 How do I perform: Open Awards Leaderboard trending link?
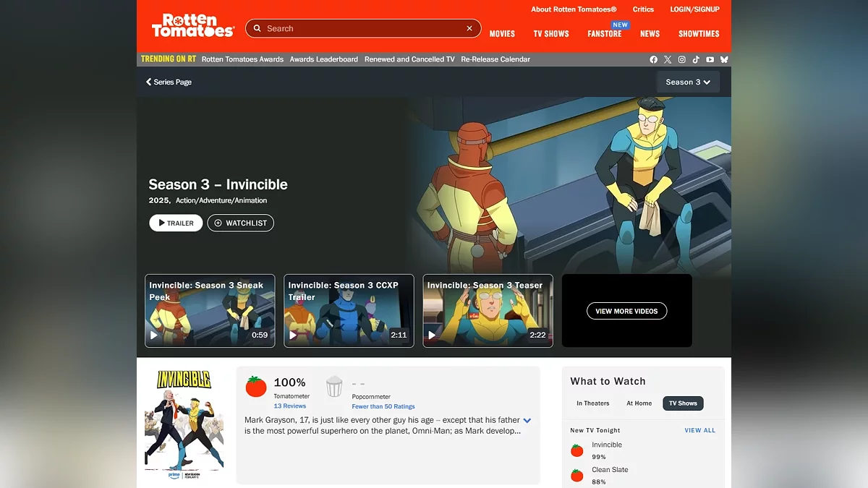[324, 59]
